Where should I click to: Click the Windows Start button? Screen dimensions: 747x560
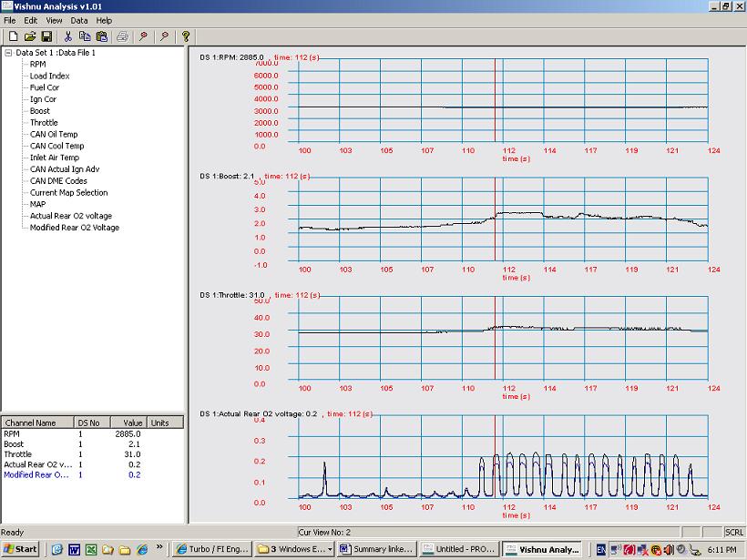(x=20, y=549)
